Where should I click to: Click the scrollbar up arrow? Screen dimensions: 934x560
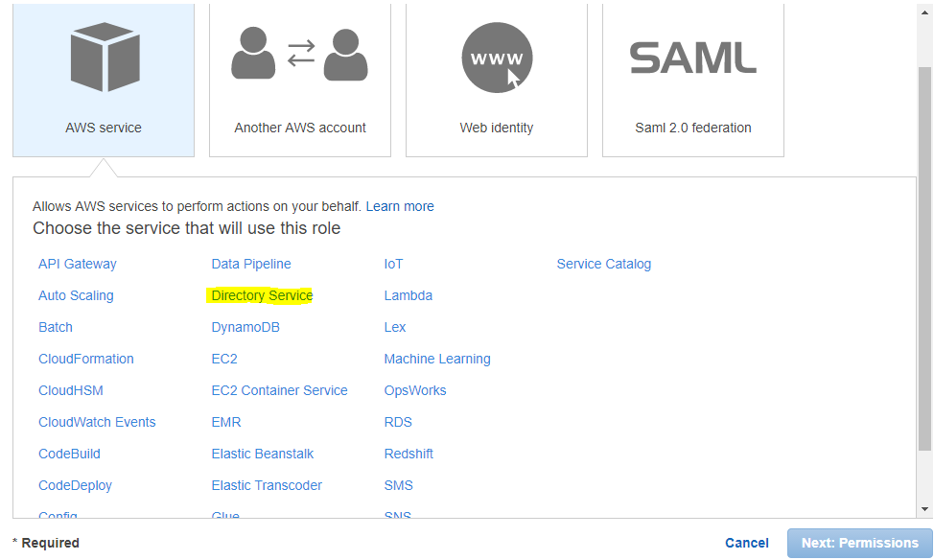[925, 12]
